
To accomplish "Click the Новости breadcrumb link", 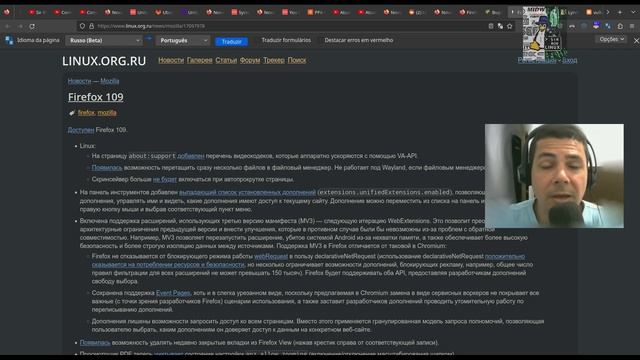I will click(79, 81).
